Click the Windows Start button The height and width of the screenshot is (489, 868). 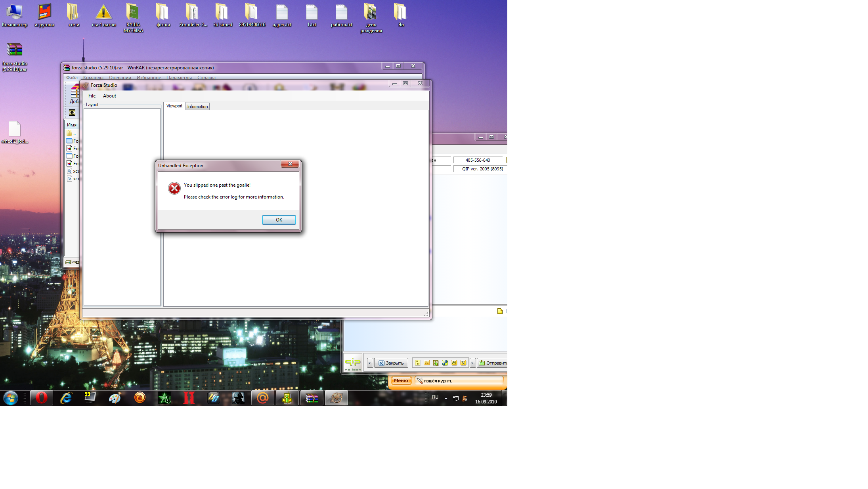(11, 398)
